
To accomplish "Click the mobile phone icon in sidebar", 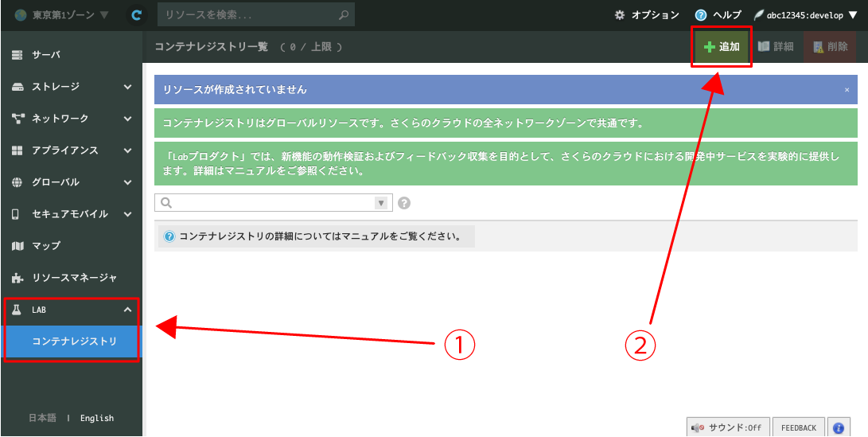I will pos(16,214).
